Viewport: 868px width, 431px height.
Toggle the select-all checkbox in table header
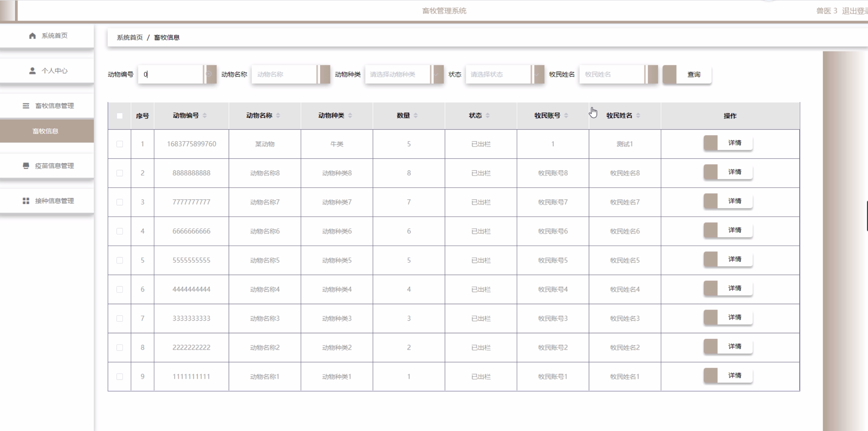120,116
